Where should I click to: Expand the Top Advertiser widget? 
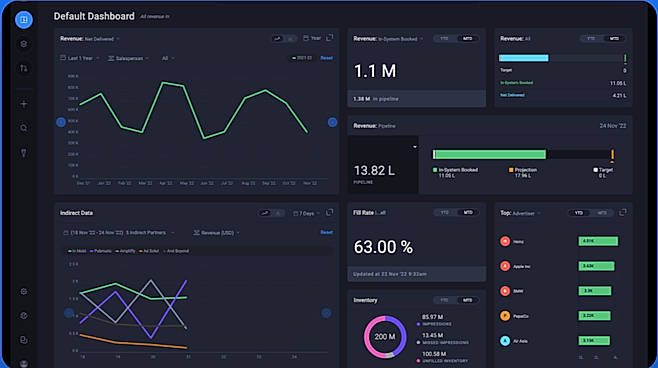pyautogui.click(x=623, y=212)
